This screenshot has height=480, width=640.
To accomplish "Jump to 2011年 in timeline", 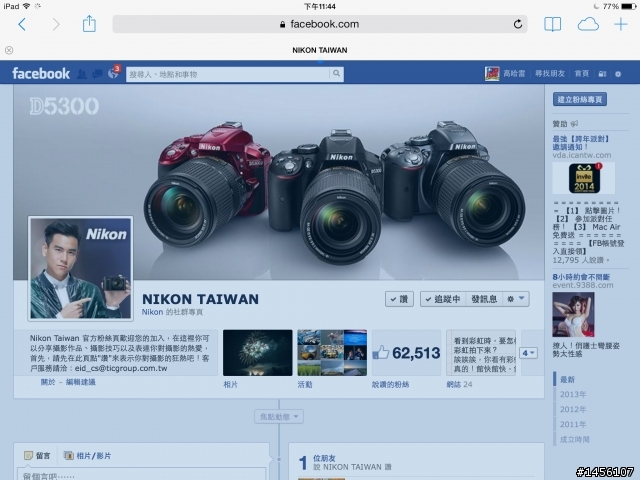I will pyautogui.click(x=573, y=424).
